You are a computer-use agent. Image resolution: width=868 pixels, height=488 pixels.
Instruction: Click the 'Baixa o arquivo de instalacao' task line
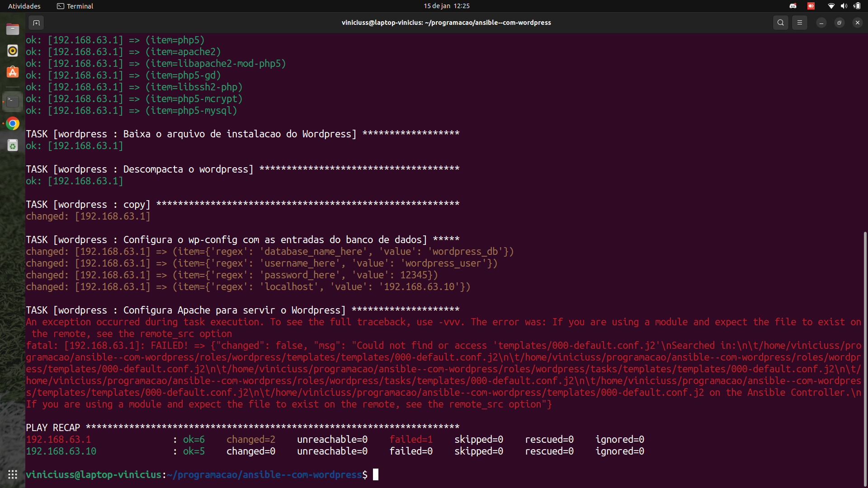click(x=243, y=134)
